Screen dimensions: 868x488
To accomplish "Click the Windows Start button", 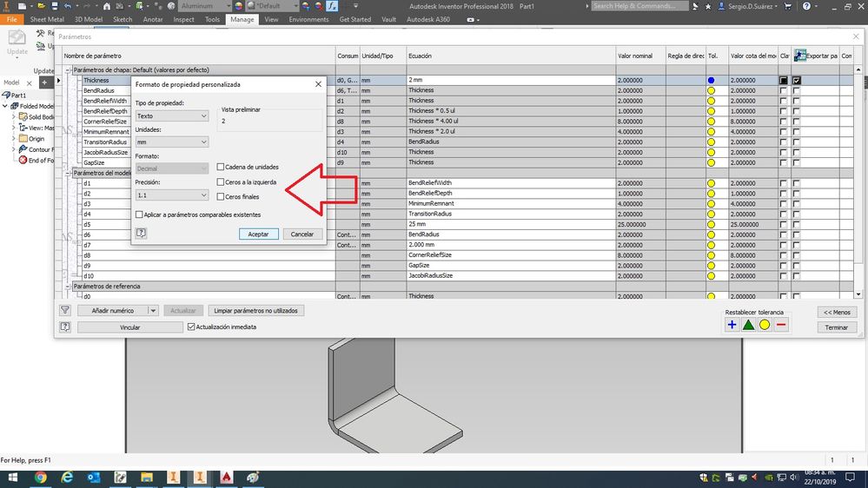I will pyautogui.click(x=12, y=477).
